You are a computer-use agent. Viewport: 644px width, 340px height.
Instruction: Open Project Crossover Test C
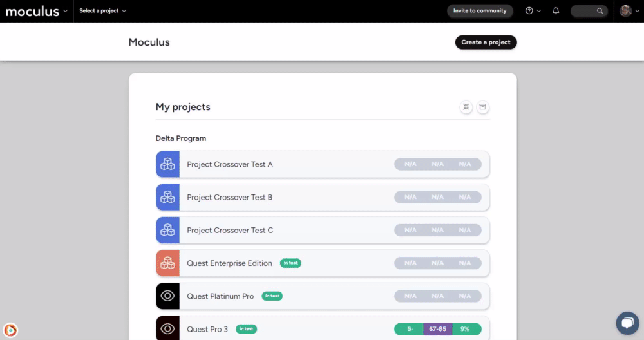(x=229, y=231)
